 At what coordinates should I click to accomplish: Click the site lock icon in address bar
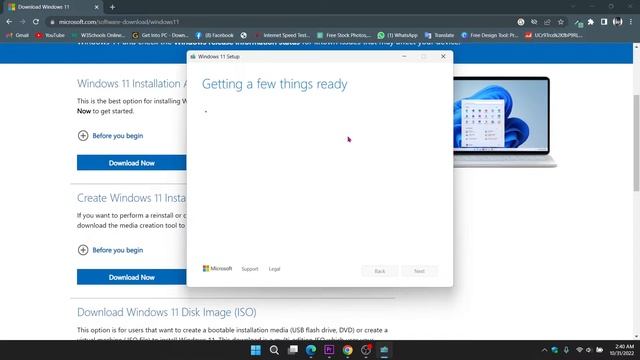point(52,22)
